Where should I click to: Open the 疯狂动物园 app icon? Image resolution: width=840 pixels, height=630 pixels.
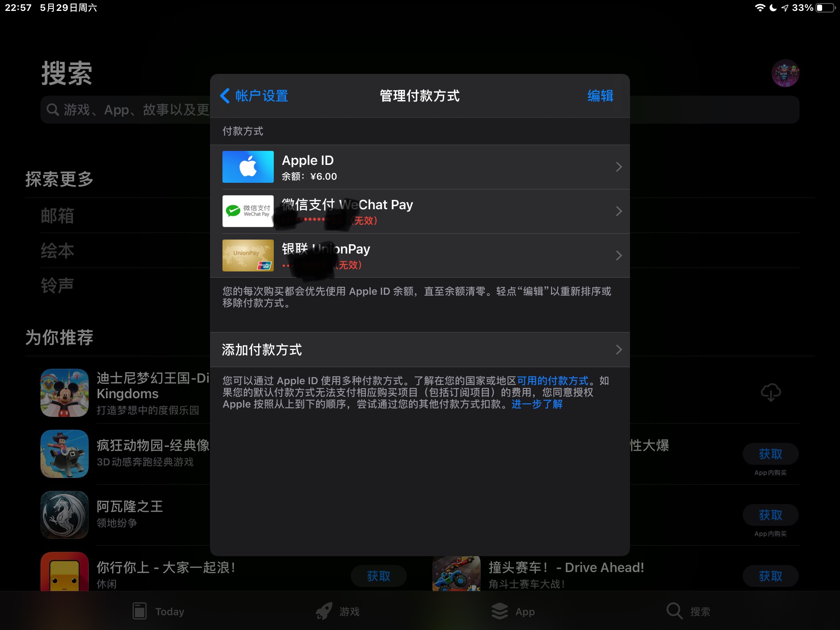click(65, 454)
